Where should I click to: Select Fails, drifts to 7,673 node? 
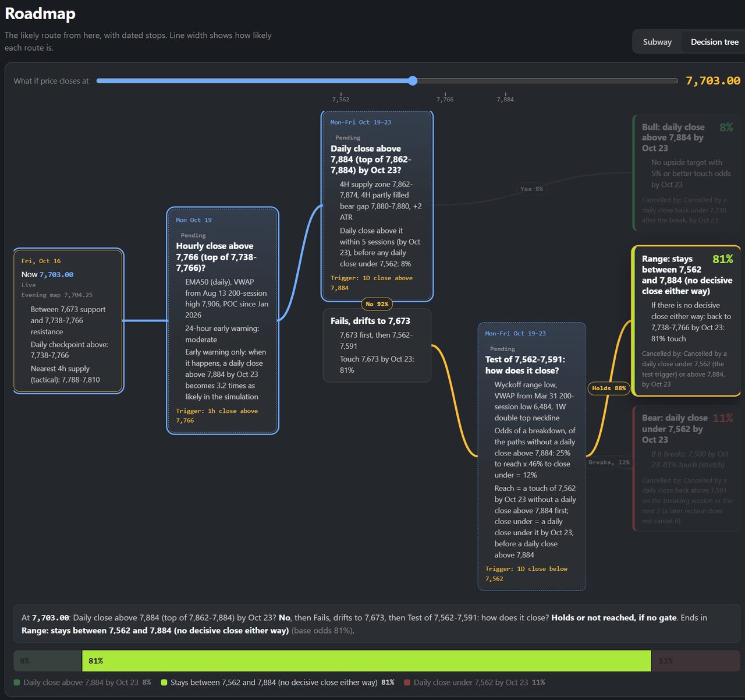click(x=377, y=345)
